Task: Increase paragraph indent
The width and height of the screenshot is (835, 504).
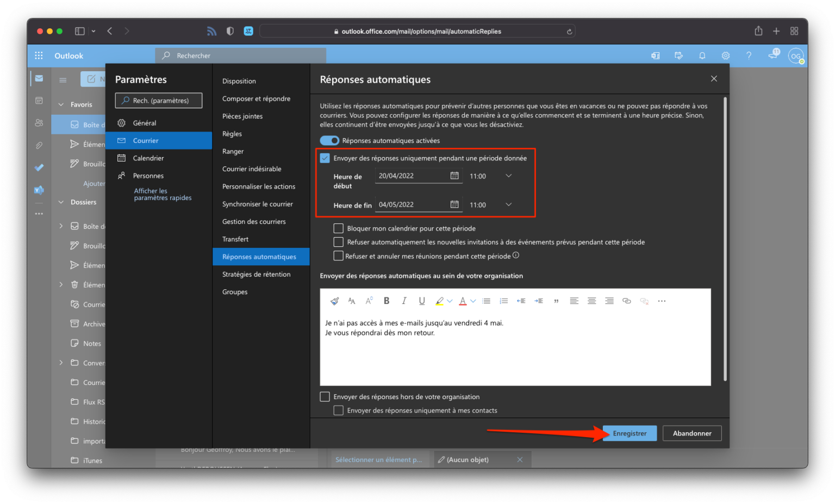Action: [x=539, y=301]
